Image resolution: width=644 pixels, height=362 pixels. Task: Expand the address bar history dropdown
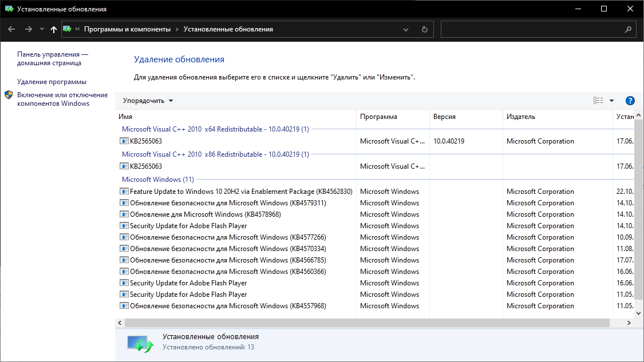(406, 29)
